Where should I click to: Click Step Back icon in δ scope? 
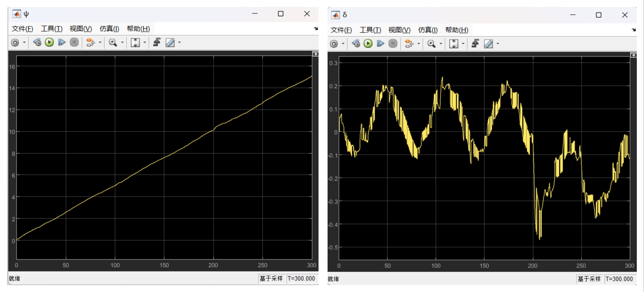click(356, 44)
